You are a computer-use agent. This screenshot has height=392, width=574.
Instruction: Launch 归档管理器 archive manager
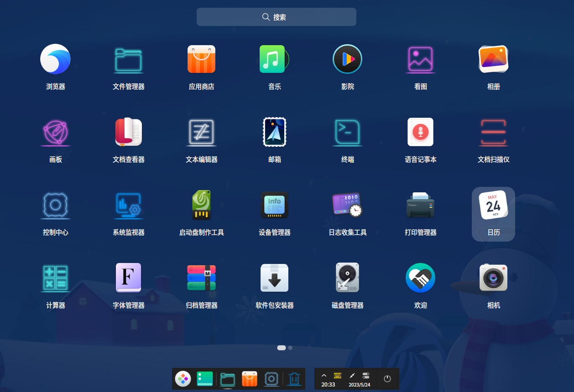click(202, 278)
